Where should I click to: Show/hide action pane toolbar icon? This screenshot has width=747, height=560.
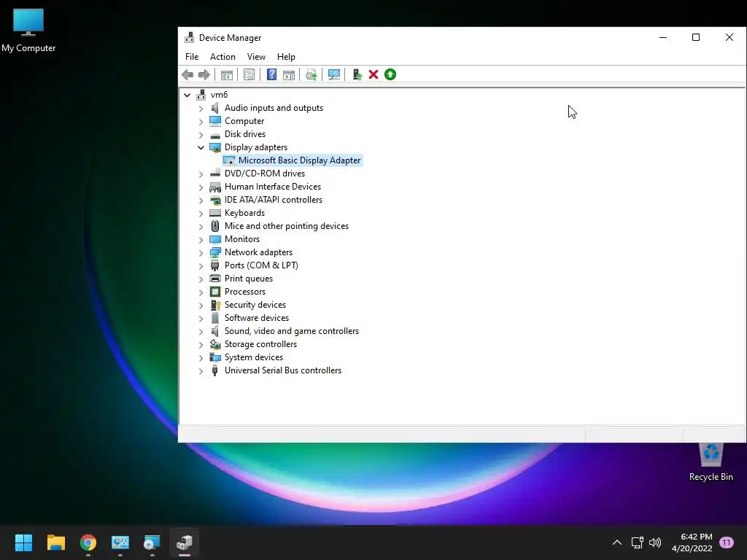[289, 75]
